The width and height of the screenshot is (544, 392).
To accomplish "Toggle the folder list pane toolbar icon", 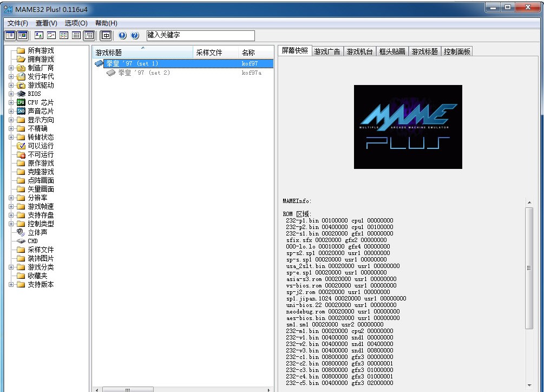I will pyautogui.click(x=10, y=35).
